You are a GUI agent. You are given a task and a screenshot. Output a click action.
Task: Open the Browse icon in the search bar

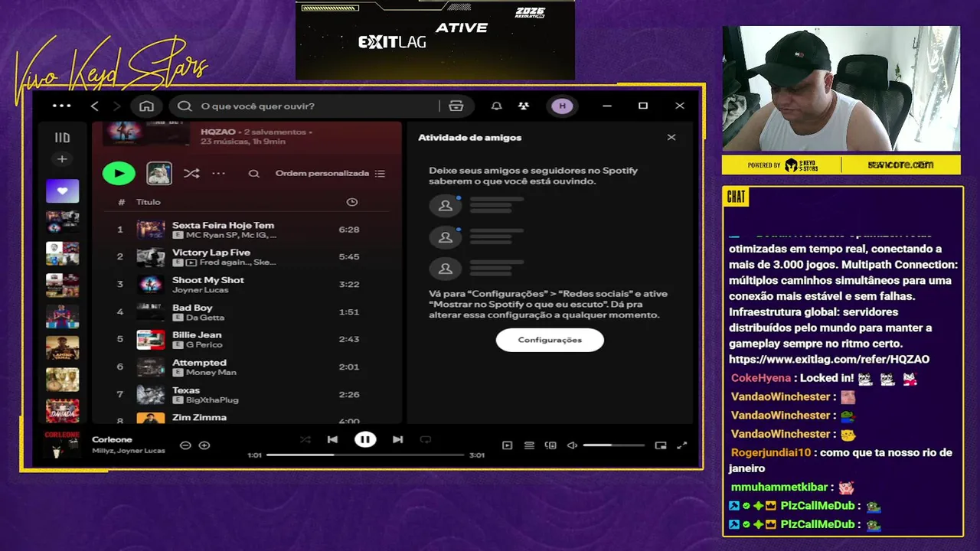coord(456,106)
